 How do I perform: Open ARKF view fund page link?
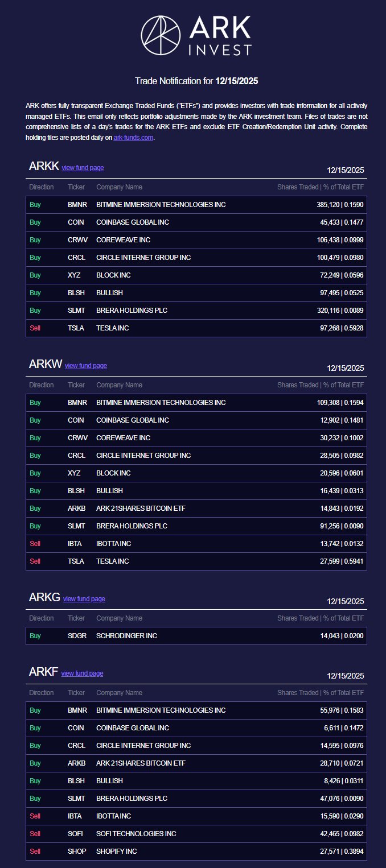pyautogui.click(x=83, y=673)
